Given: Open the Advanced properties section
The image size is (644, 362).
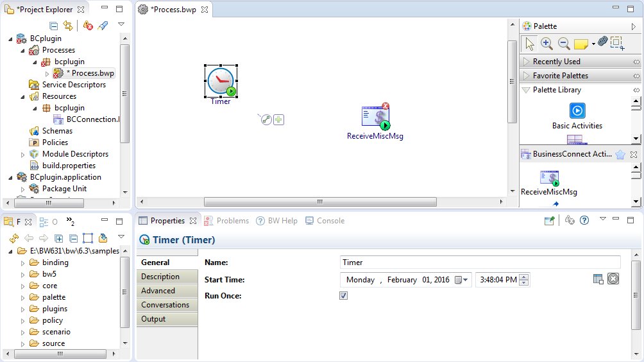Looking at the screenshot, I should (x=167, y=291).
